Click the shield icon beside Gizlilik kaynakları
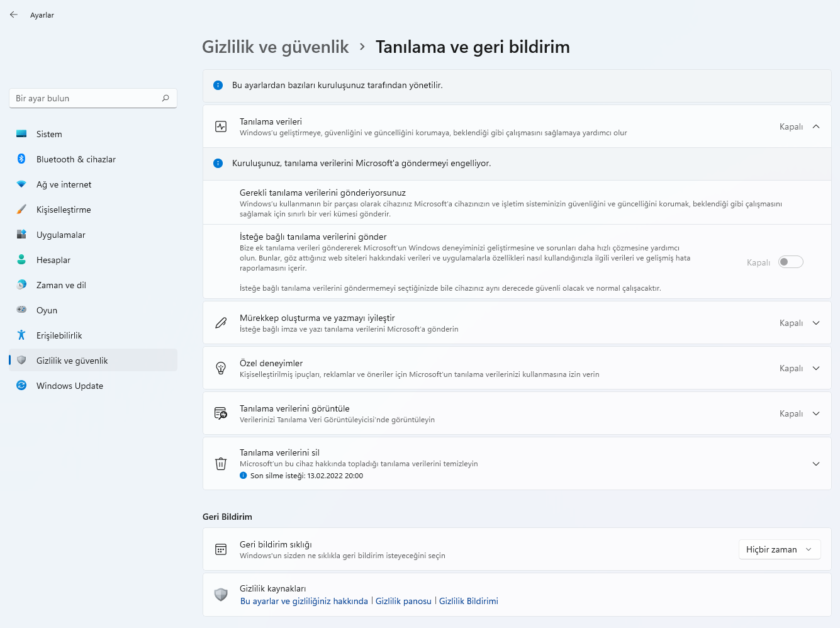The image size is (840, 628). point(221,595)
